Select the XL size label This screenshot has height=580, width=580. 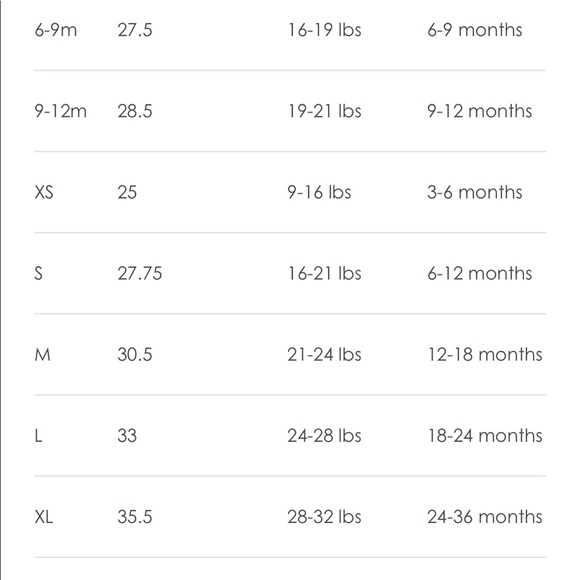coord(44,517)
